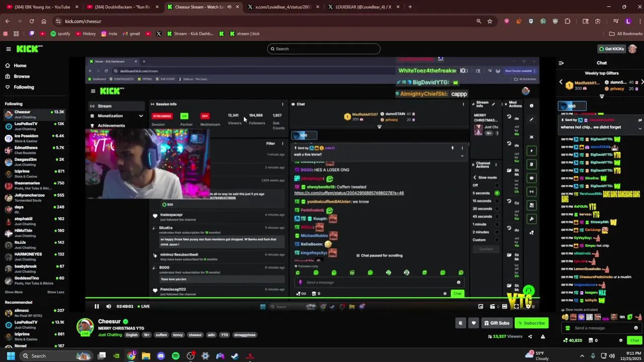Toggle theater mode in the player
Viewport: 644px width, 362px height.
[x=505, y=306]
